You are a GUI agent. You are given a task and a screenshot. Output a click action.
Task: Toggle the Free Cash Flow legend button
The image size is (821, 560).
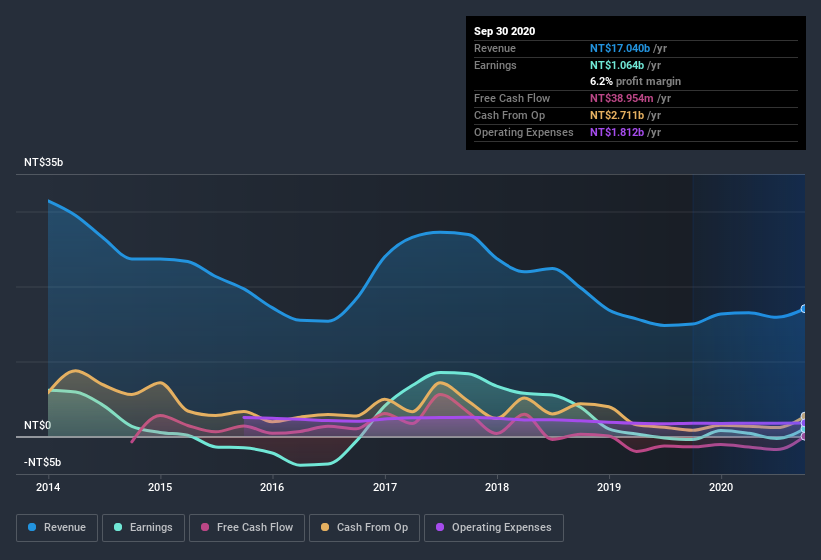(x=247, y=528)
